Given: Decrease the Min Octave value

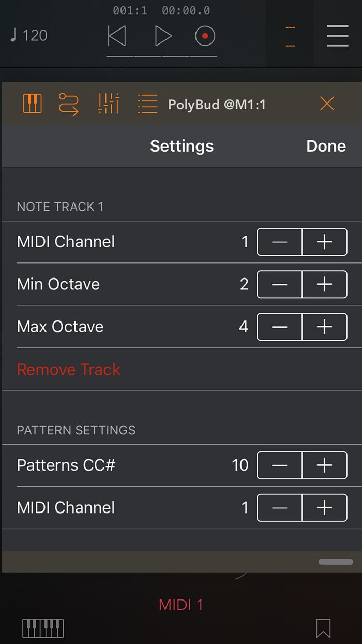Looking at the screenshot, I should [x=279, y=284].
